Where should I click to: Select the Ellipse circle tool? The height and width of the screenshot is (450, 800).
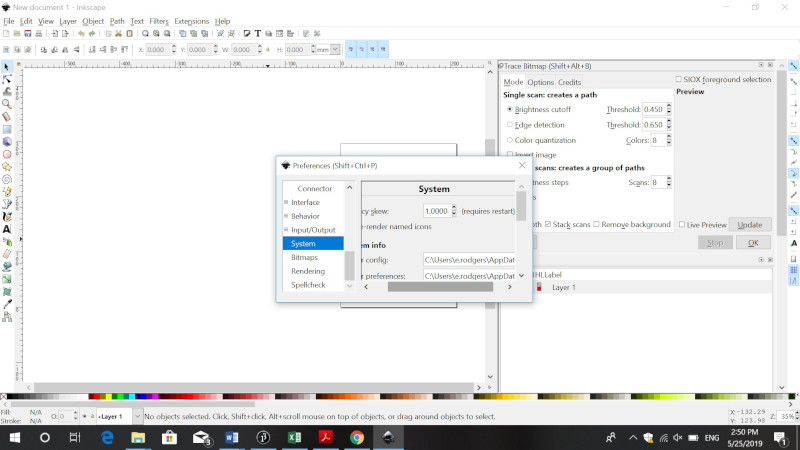tap(7, 154)
